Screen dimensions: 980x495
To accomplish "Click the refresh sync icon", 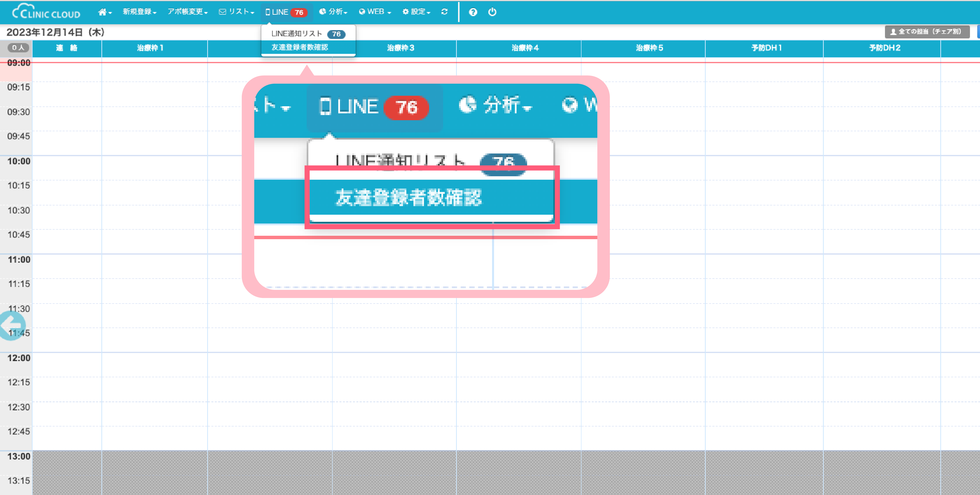I will [x=444, y=12].
